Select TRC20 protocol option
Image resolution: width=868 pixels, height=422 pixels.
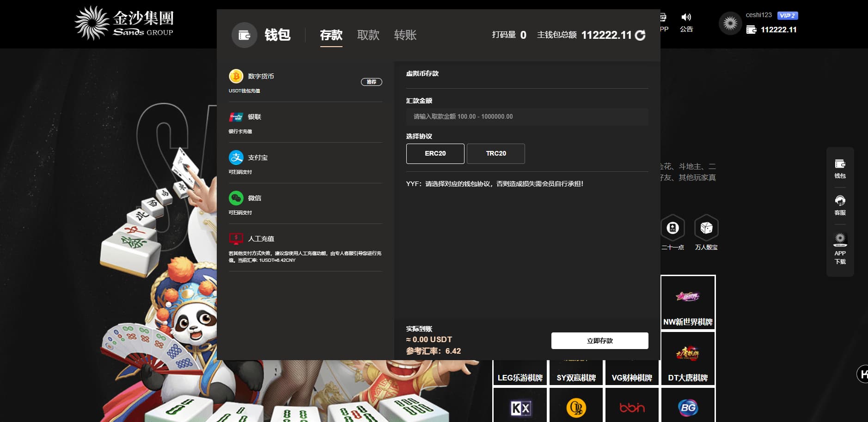pos(495,154)
